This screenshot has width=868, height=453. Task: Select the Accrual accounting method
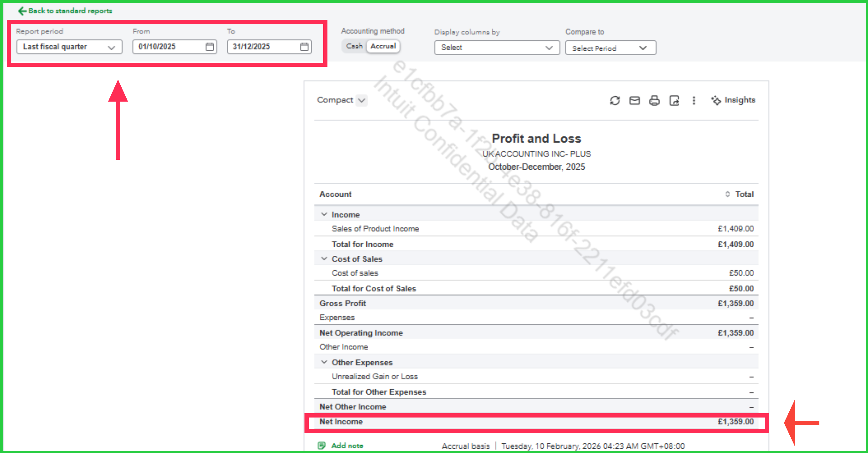(x=383, y=46)
